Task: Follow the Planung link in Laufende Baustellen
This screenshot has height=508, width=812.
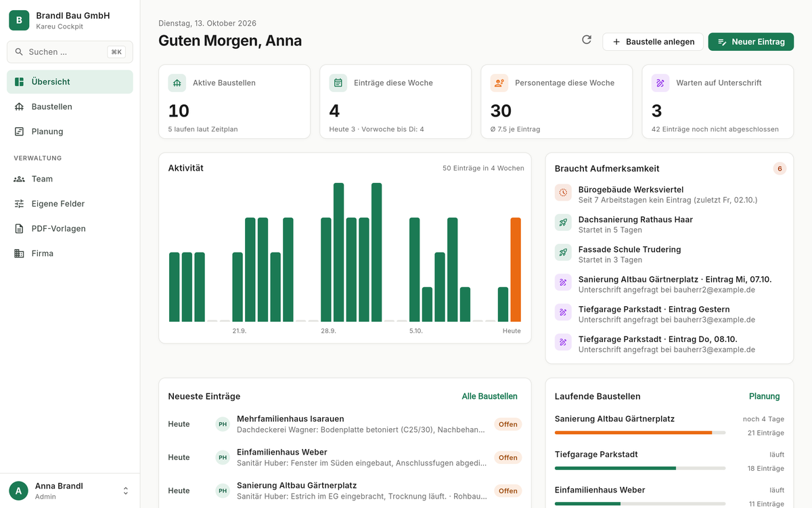Action: [x=764, y=396]
